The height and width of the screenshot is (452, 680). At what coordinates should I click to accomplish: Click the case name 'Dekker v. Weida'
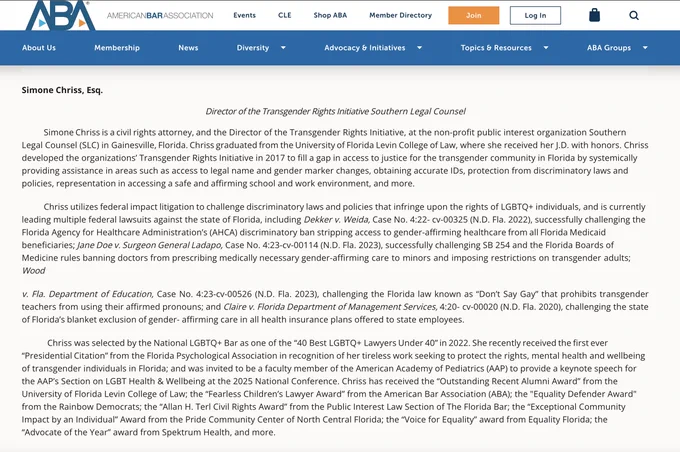[336, 219]
